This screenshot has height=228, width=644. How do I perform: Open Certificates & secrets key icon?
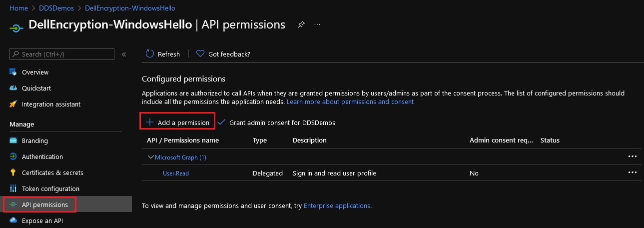(x=13, y=172)
